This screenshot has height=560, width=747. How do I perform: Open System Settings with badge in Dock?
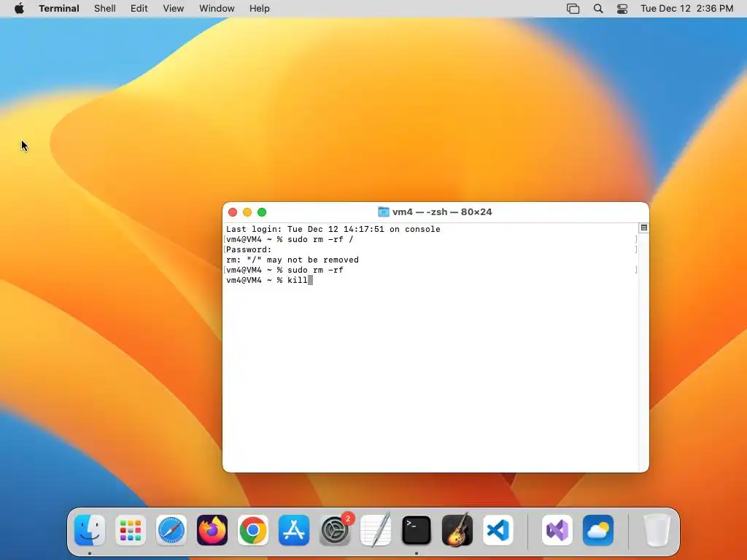coord(336,529)
